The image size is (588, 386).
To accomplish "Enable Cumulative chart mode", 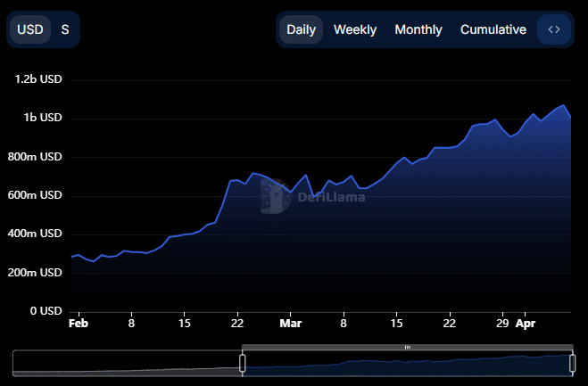I will (493, 29).
